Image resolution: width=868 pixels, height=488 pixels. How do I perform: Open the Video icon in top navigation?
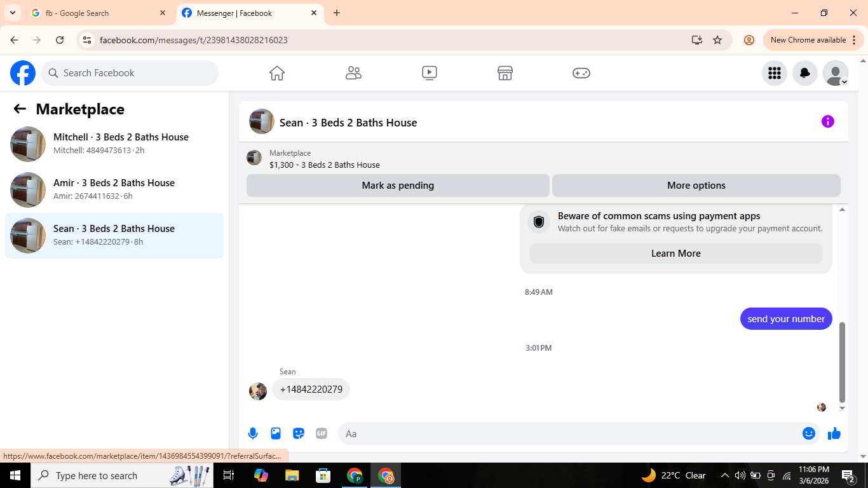click(430, 73)
